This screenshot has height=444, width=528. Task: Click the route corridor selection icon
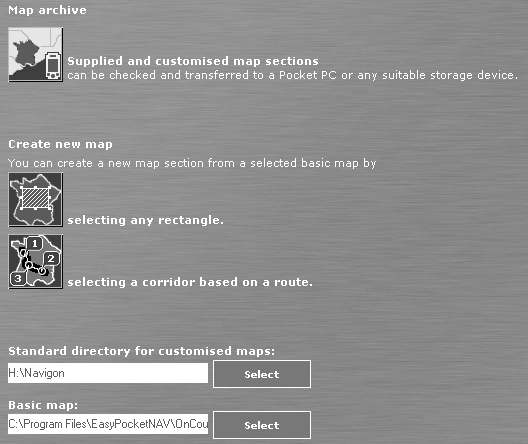35,262
